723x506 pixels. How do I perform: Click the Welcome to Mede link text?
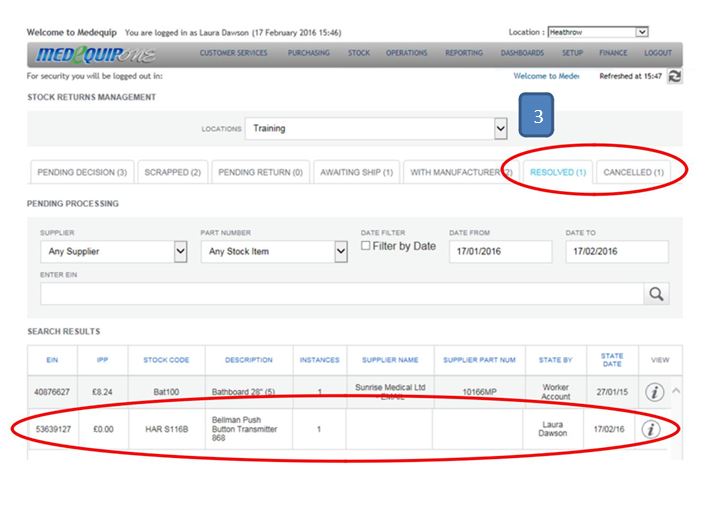point(546,76)
